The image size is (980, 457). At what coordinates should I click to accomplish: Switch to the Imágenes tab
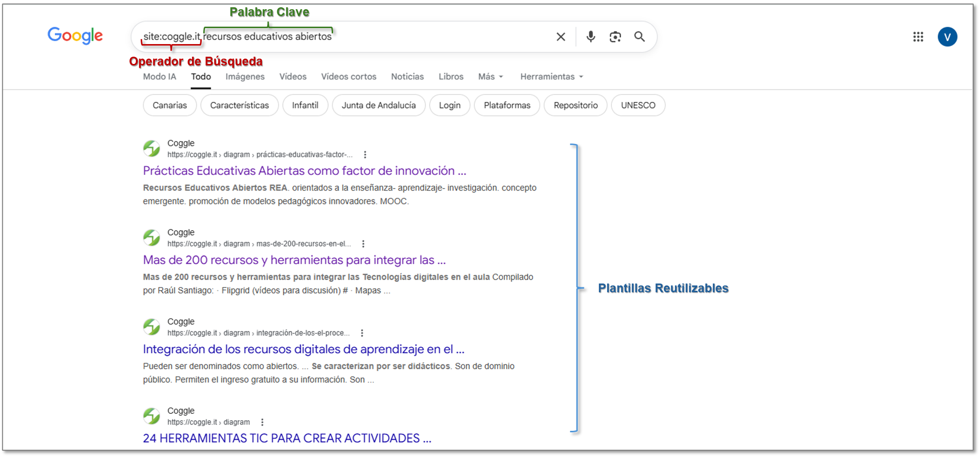tap(245, 77)
